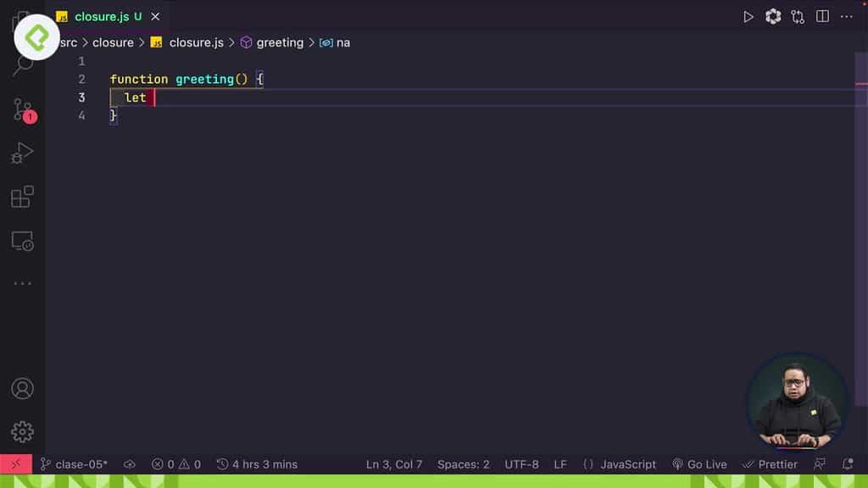Change language mode from JavaScript
This screenshot has height=488, width=868.
point(620,464)
